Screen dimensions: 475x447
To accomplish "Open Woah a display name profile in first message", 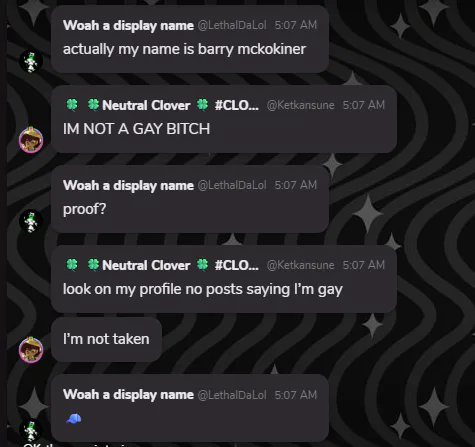I will click(x=128, y=26).
